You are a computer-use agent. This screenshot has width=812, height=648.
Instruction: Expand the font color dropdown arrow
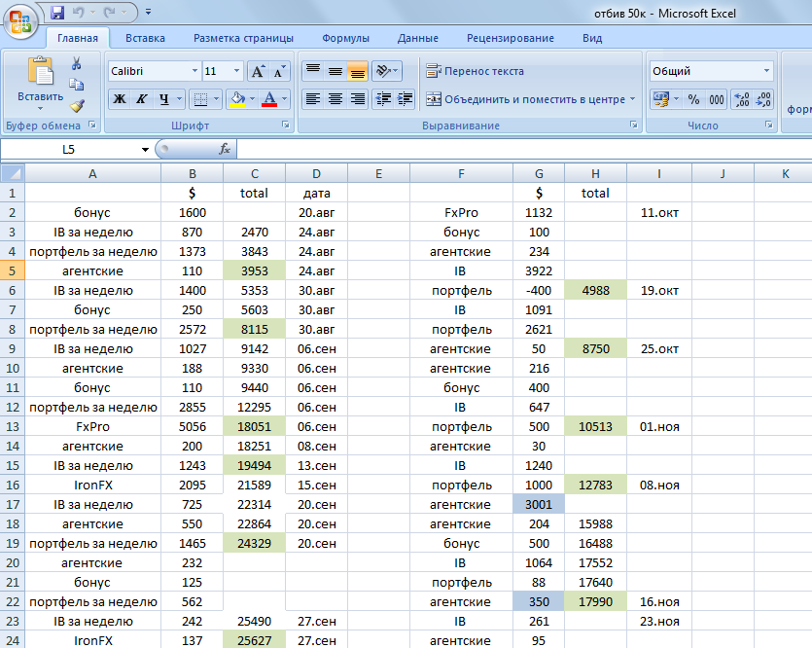coord(284,99)
